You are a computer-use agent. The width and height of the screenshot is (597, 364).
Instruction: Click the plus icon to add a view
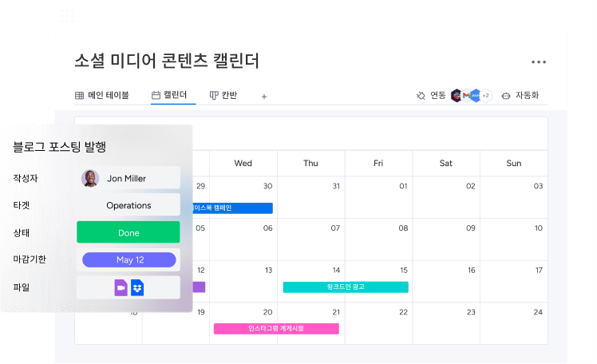(264, 97)
